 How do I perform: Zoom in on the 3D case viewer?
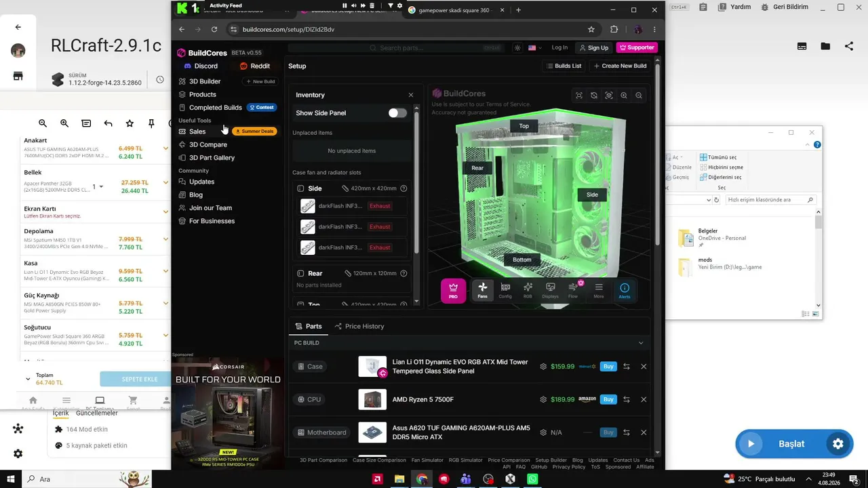[x=624, y=96]
